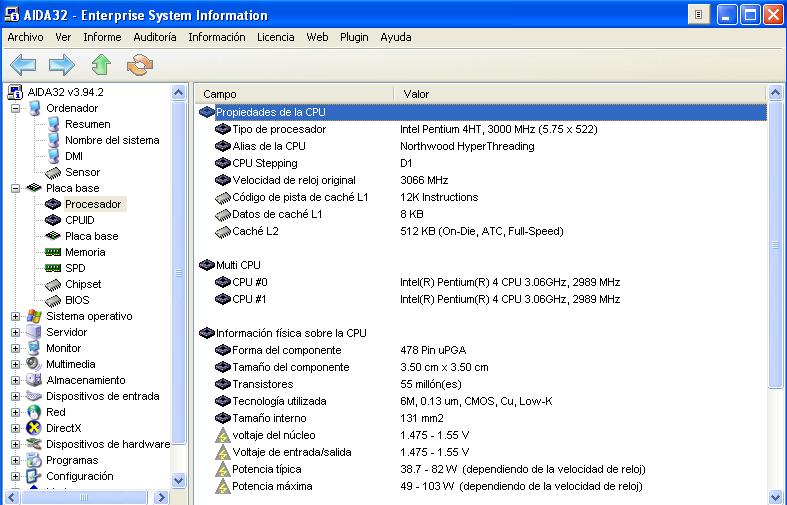787x505 pixels.
Task: Click the Valor column header
Action: click(x=416, y=94)
